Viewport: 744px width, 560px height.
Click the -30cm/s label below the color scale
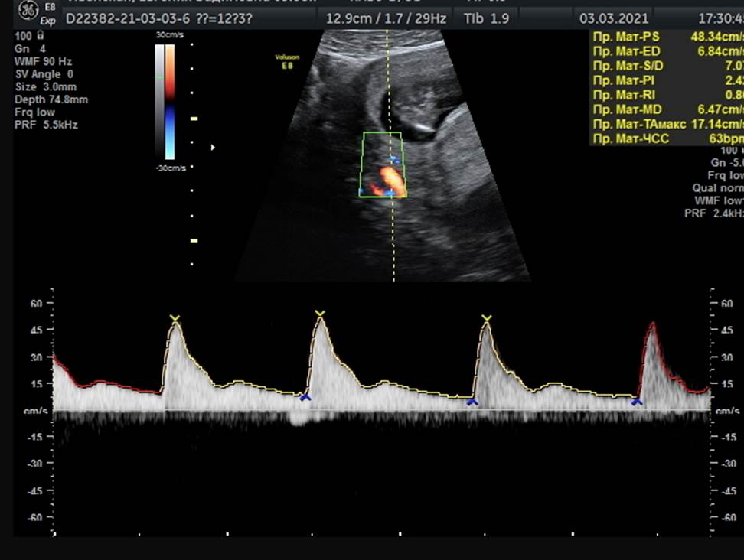[x=171, y=168]
